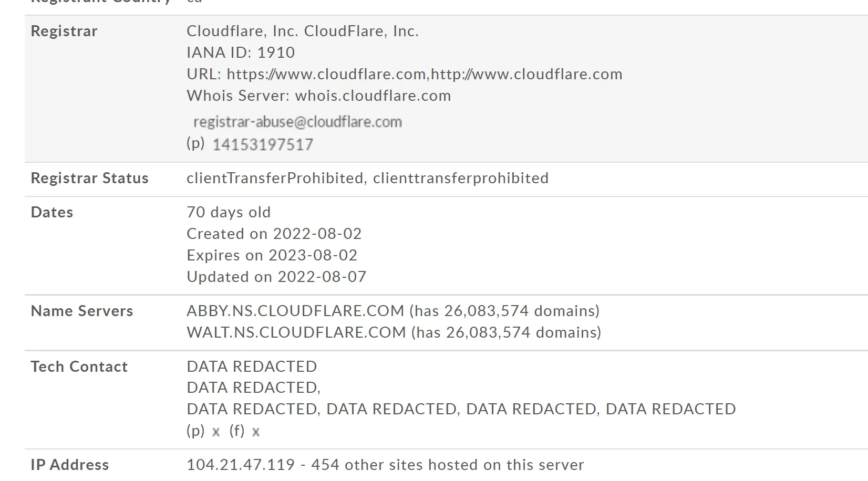
Task: Click the WALT.NS.CLOUDFLARE.COM name server
Action: coord(296,332)
